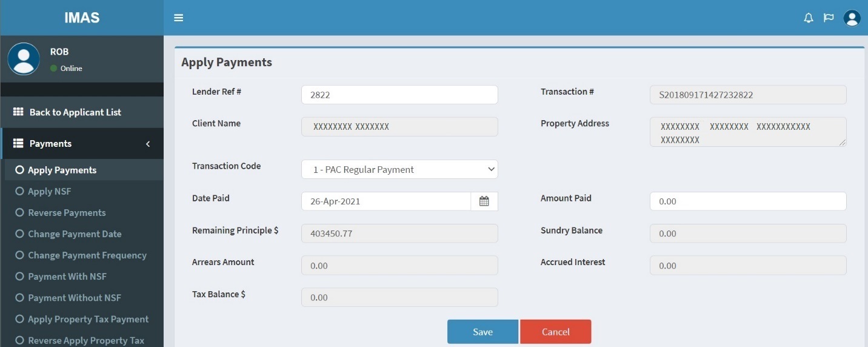Open the notifications bell icon

[x=808, y=18]
